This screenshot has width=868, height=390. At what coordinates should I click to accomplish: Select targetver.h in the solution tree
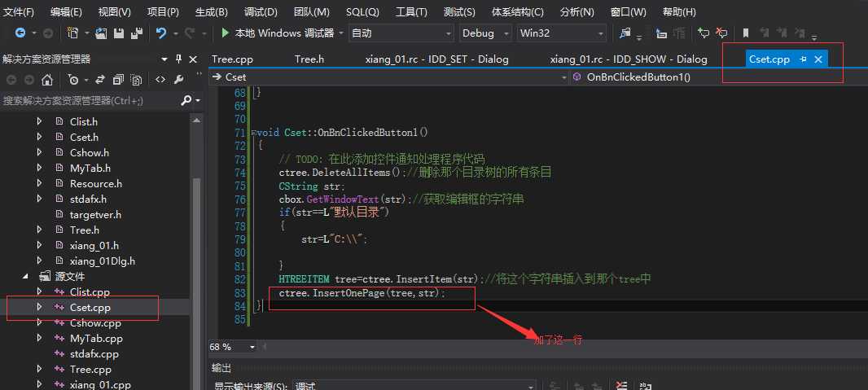click(95, 214)
